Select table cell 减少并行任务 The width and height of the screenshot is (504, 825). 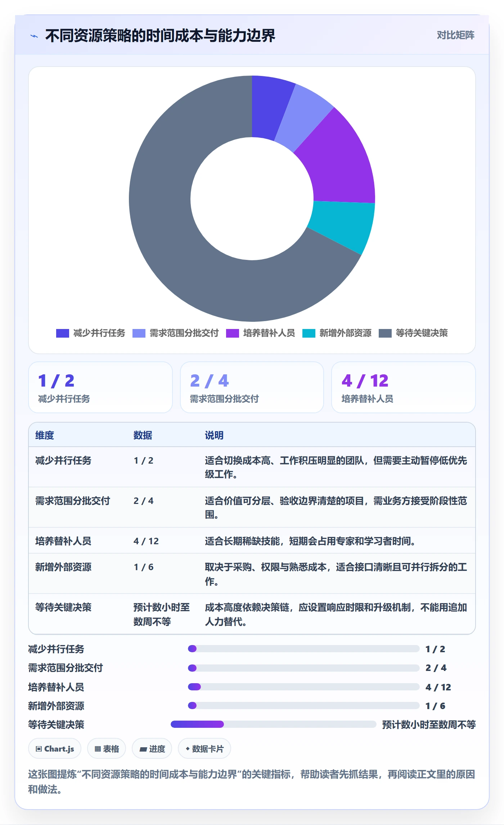(x=63, y=460)
